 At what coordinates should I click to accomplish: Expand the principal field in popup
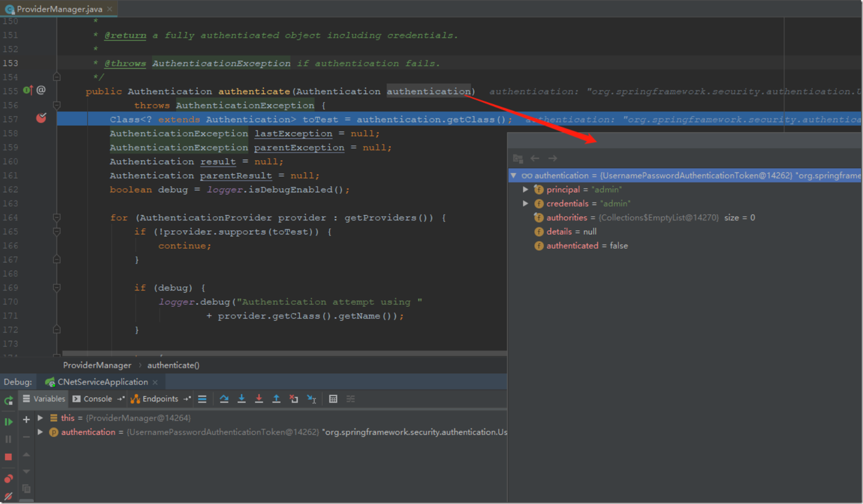pos(526,190)
